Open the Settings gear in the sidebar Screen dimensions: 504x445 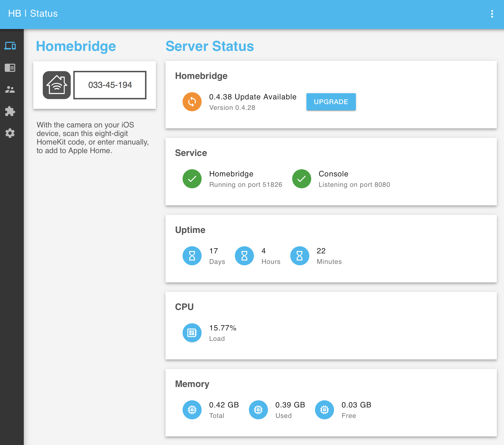pyautogui.click(x=10, y=133)
